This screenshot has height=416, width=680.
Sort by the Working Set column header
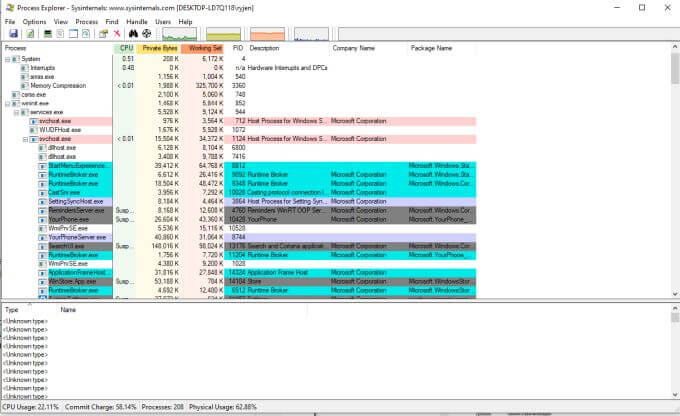tap(203, 48)
